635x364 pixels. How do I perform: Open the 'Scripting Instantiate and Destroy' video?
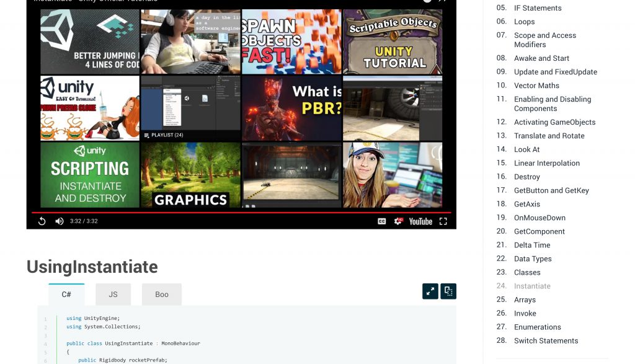90,175
